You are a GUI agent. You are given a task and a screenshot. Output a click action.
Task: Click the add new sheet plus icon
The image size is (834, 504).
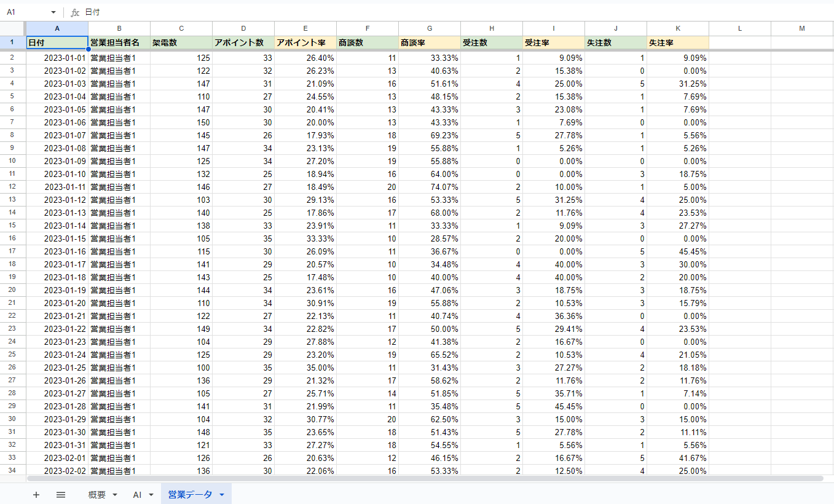tap(36, 495)
